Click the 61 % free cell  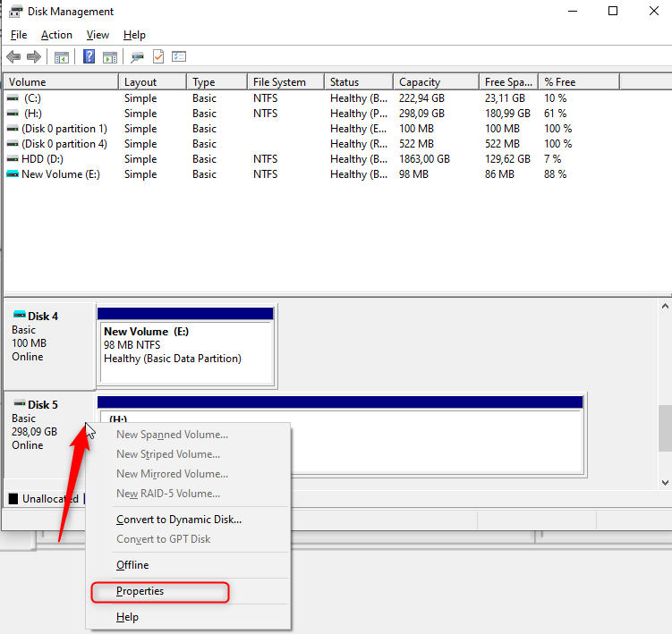pyautogui.click(x=555, y=114)
